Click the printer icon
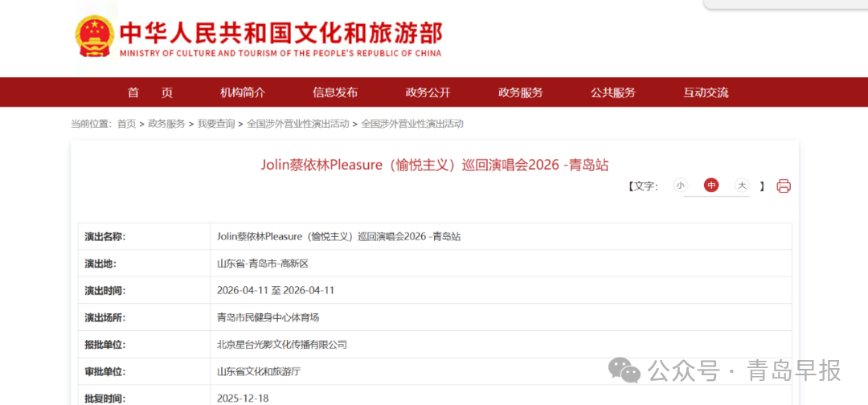The height and width of the screenshot is (405, 868). [784, 186]
